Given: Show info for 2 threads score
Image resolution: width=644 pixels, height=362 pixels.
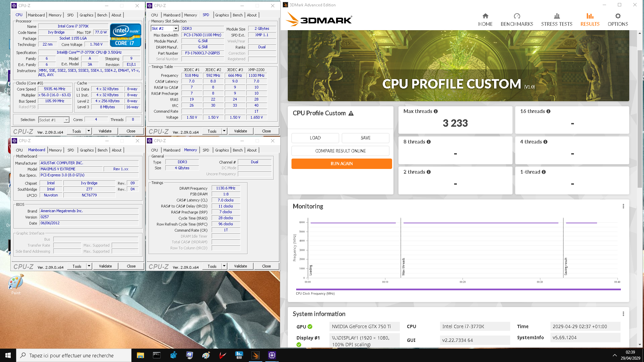Looking at the screenshot, I should tap(428, 172).
